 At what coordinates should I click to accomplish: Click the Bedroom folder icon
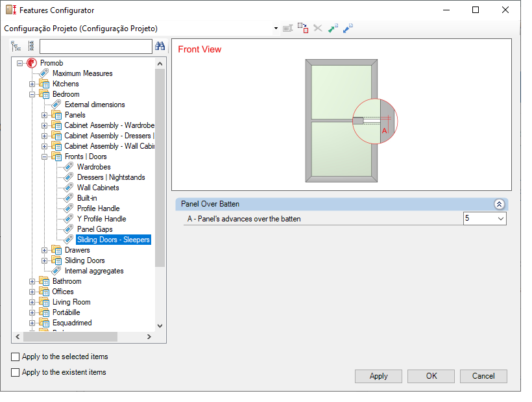[44, 94]
